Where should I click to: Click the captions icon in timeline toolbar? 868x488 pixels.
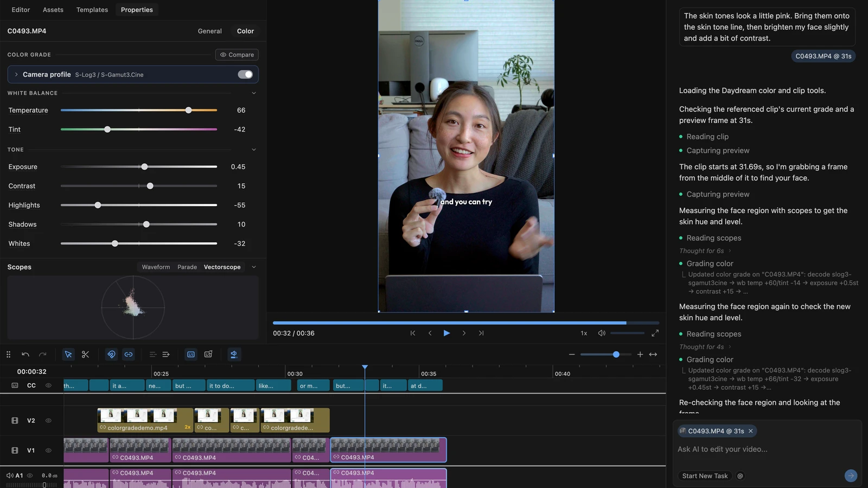coord(191,354)
